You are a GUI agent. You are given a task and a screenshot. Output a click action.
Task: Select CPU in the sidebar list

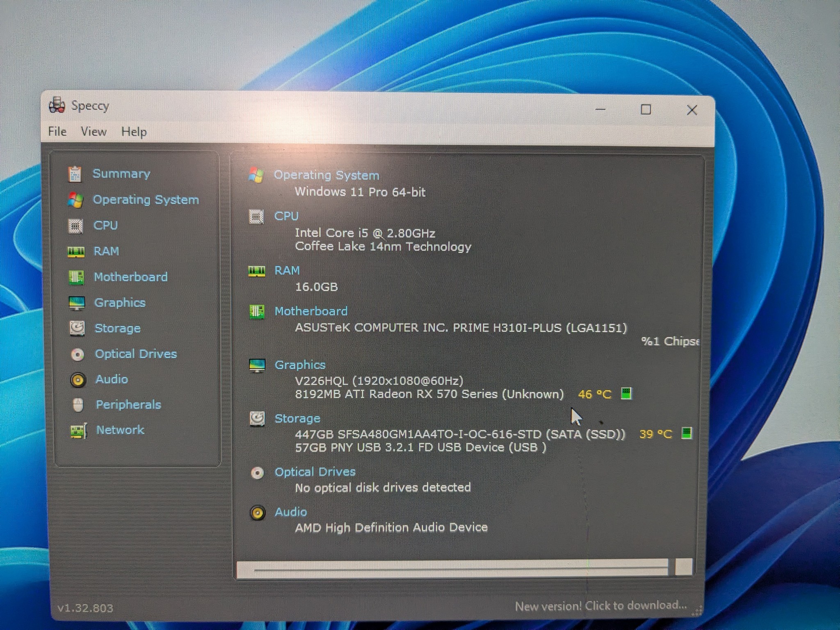(106, 226)
